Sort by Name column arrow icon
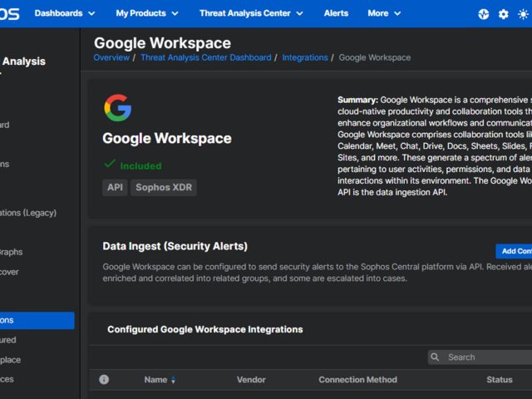This screenshot has height=399, width=532. click(174, 380)
